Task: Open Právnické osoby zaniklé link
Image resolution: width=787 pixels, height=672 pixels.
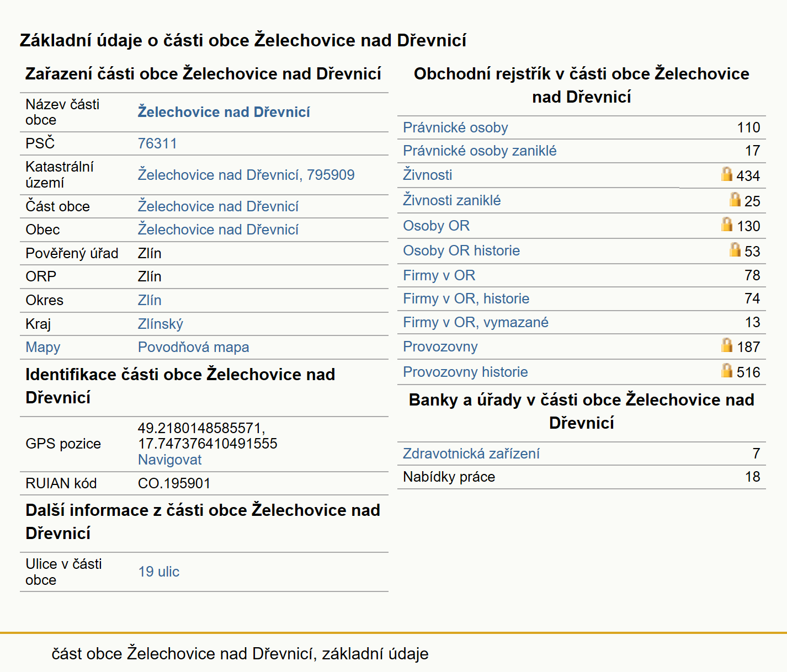Action: [480, 151]
